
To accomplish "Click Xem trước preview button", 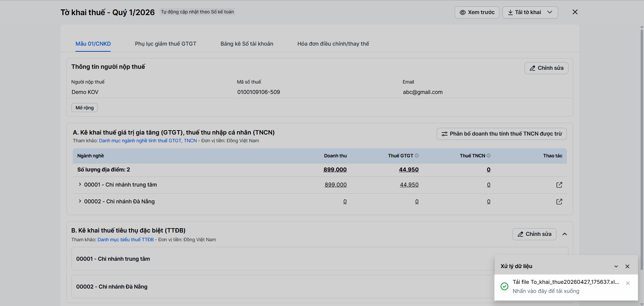I will [477, 12].
